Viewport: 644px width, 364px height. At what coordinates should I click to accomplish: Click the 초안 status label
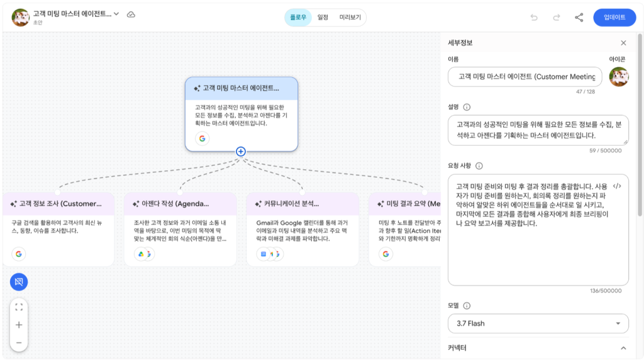38,23
